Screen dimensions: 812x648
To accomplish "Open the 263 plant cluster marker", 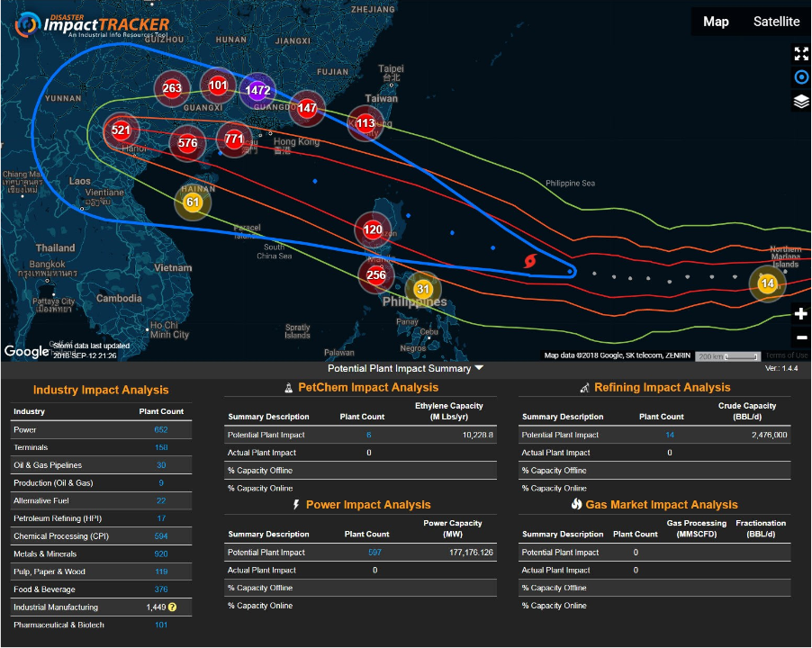I will point(171,88).
